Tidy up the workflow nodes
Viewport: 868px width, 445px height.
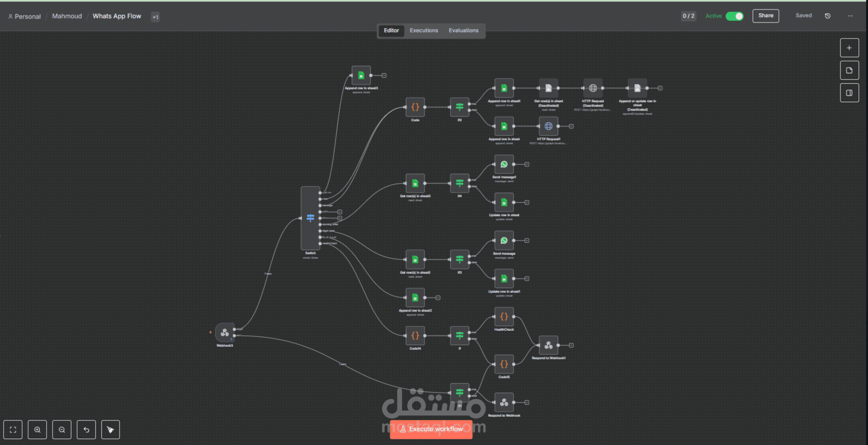pos(110,429)
